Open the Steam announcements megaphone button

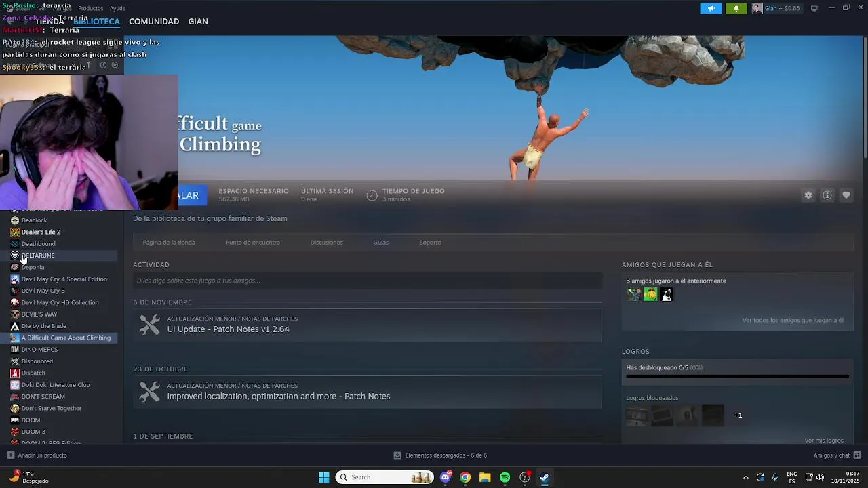pyautogui.click(x=711, y=9)
